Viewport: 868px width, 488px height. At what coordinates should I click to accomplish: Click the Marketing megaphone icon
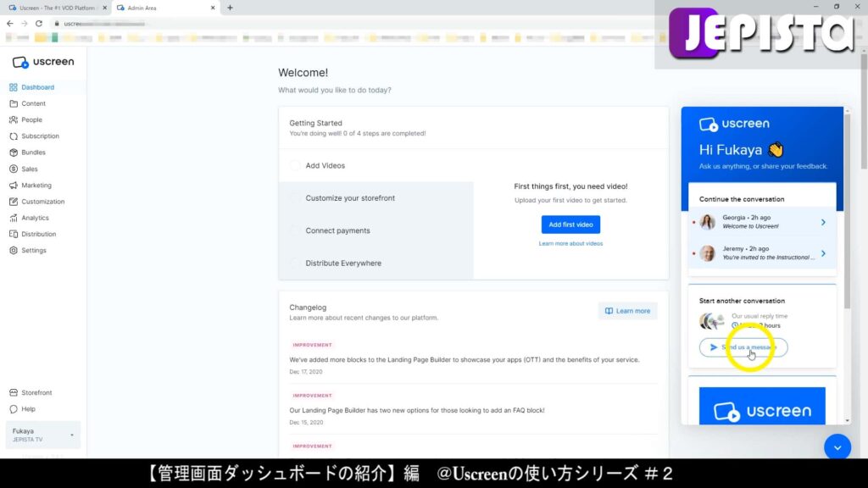(14, 186)
